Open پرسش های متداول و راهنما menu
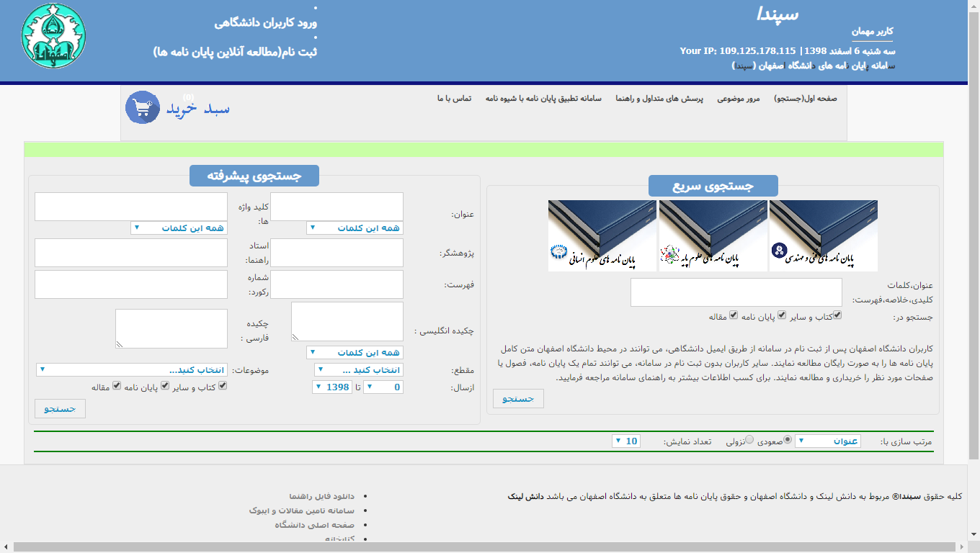The width and height of the screenshot is (980, 553). pos(659,98)
